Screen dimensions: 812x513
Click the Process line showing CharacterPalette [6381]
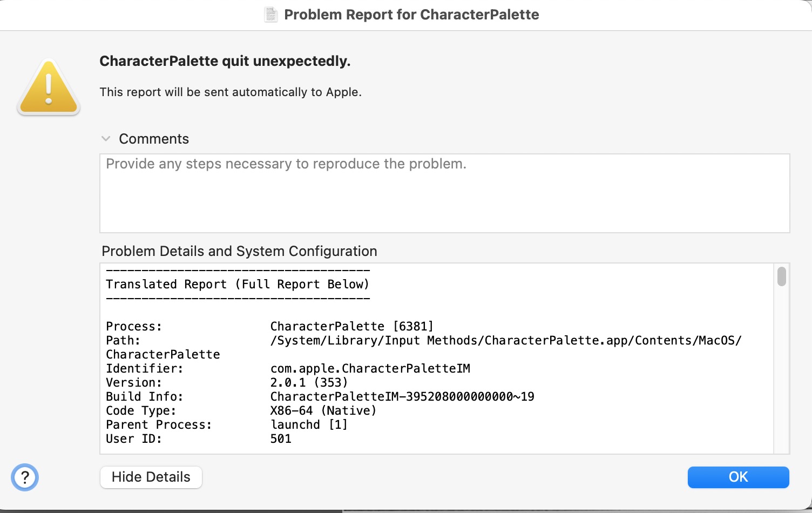click(x=351, y=326)
